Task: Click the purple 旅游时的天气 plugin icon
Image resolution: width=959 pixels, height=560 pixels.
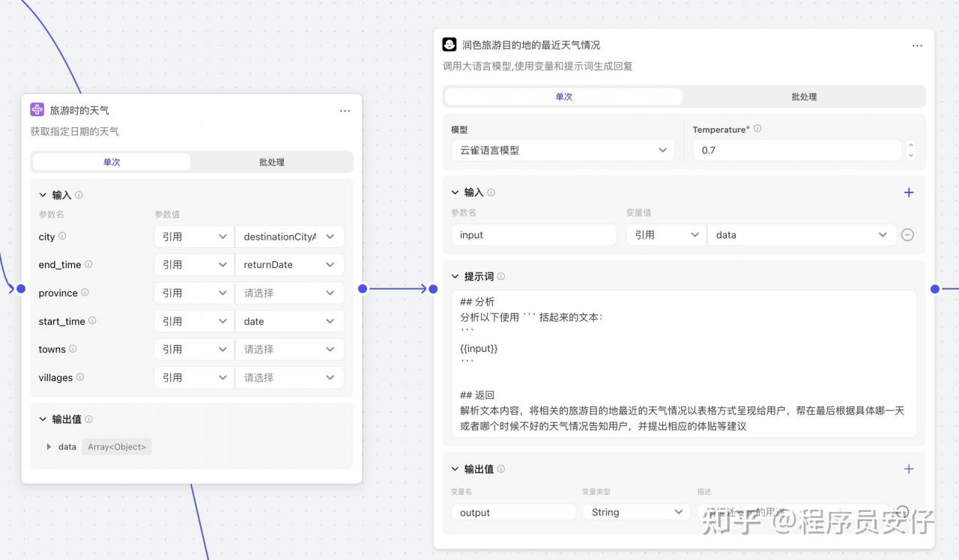Action: (37, 110)
